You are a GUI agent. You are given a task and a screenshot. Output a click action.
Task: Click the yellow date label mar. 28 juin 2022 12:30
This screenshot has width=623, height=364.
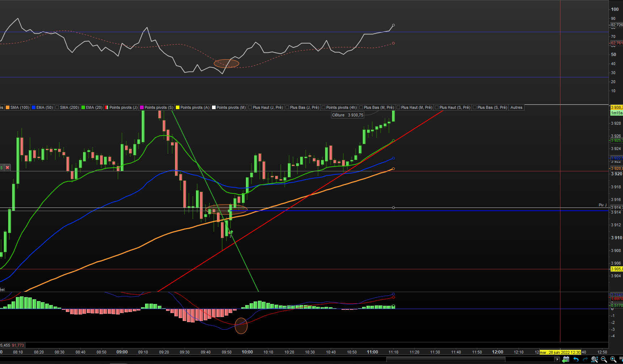[560, 352]
